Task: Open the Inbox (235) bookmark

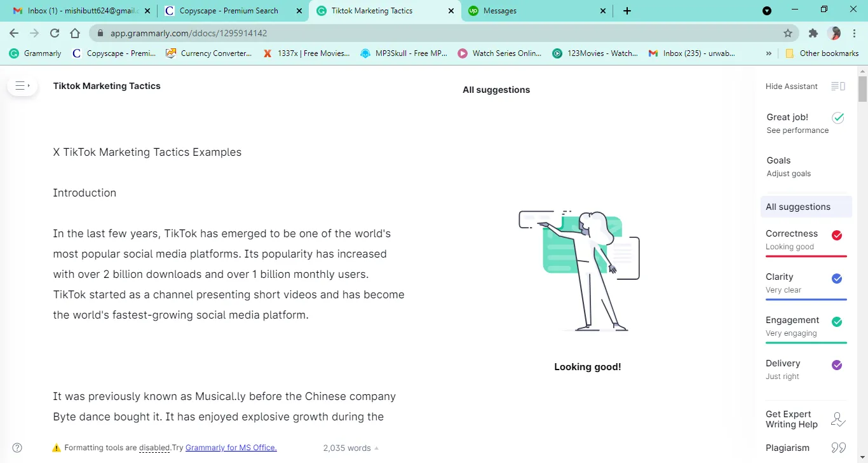Action: tap(692, 53)
